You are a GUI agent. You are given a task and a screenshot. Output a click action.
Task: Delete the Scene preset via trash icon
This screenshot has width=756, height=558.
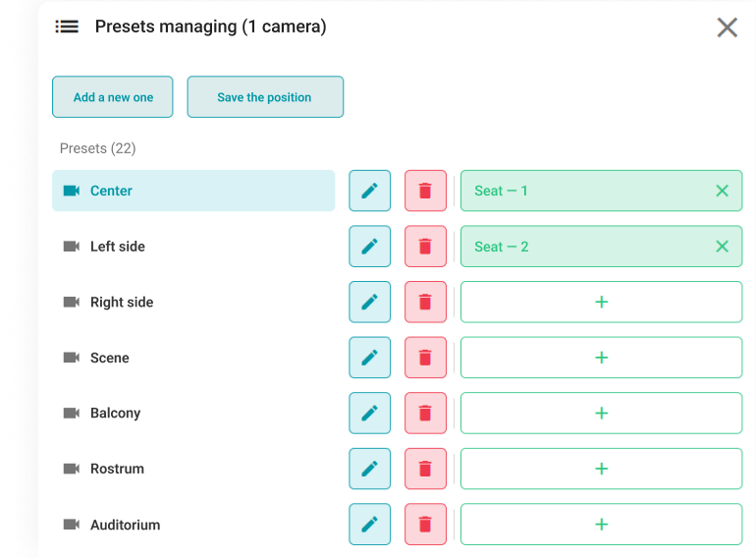pyautogui.click(x=425, y=358)
